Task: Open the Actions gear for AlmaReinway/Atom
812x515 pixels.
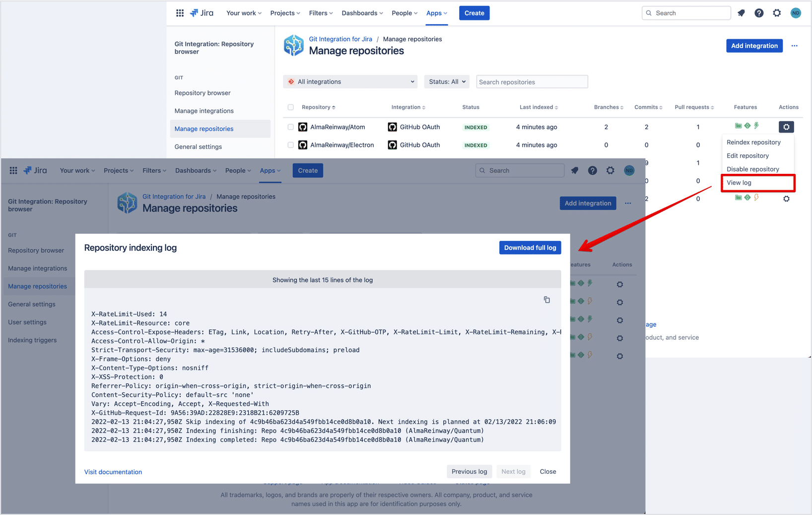Action: click(x=786, y=127)
